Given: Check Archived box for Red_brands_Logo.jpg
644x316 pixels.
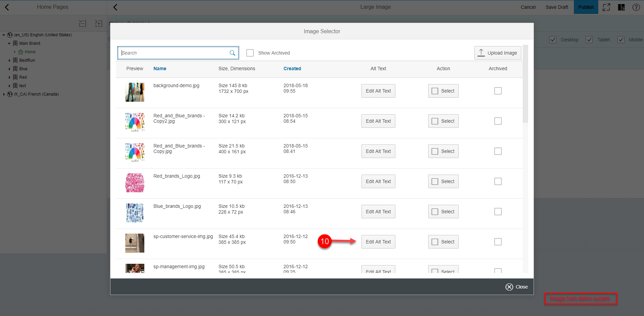Looking at the screenshot, I should 498,181.
